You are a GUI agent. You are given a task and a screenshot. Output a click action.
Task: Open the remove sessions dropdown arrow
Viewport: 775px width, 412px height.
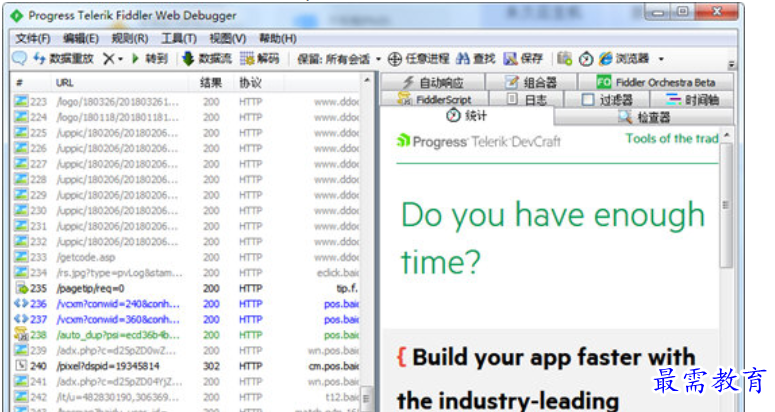(x=120, y=59)
